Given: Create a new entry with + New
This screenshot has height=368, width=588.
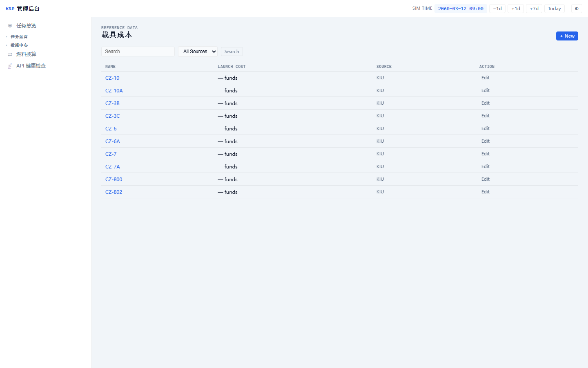Looking at the screenshot, I should coord(567,36).
